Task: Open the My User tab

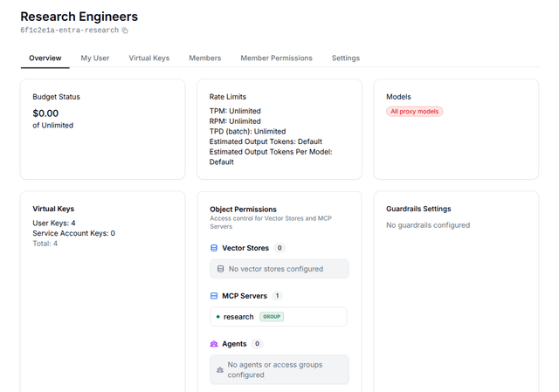Action: tap(95, 58)
